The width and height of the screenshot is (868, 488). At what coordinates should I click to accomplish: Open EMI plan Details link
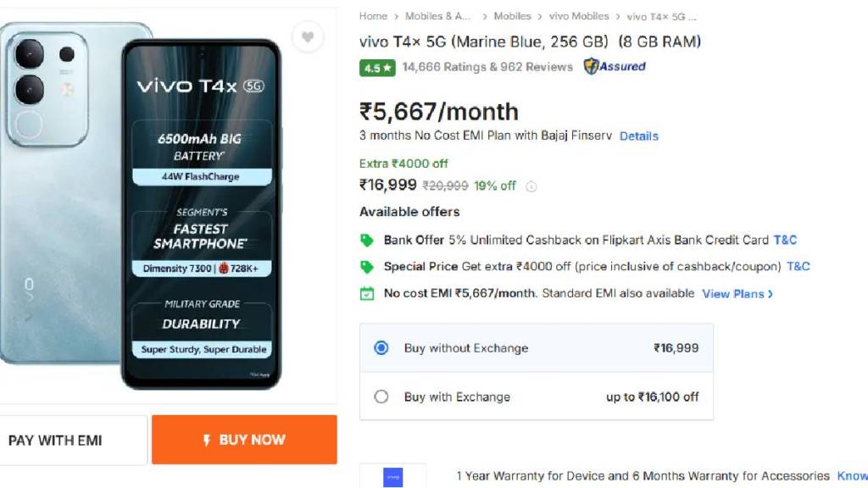point(638,136)
